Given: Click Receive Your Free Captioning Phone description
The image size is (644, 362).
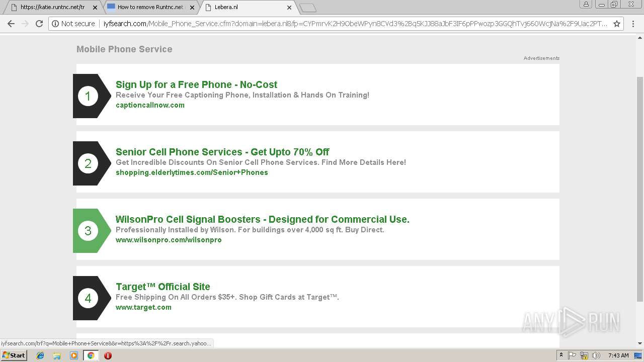Looking at the screenshot, I should (x=243, y=95).
